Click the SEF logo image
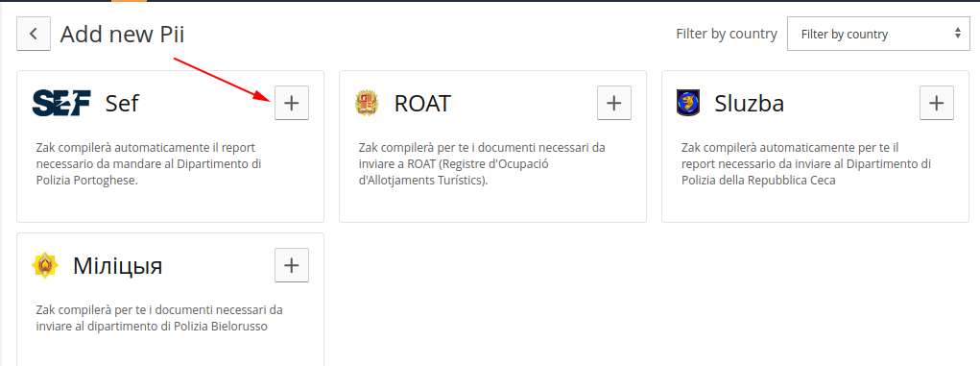Image resolution: width=980 pixels, height=366 pixels. point(61,103)
